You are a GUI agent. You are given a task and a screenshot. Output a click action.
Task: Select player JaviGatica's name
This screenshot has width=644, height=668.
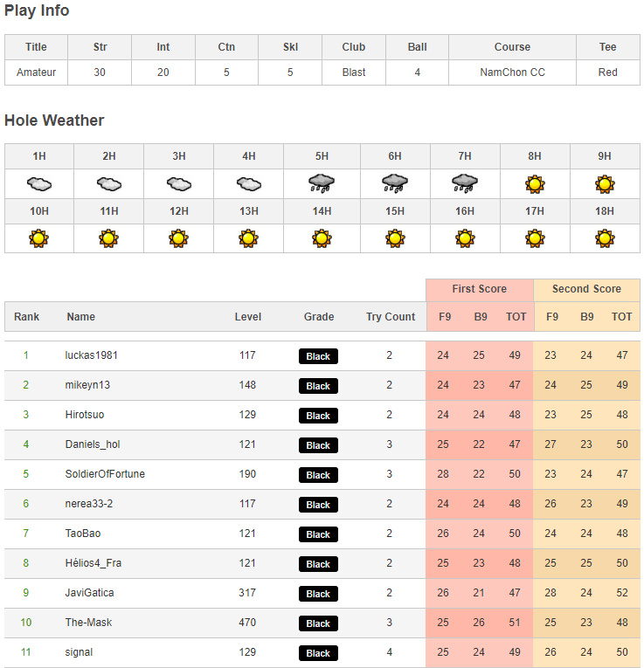point(89,593)
